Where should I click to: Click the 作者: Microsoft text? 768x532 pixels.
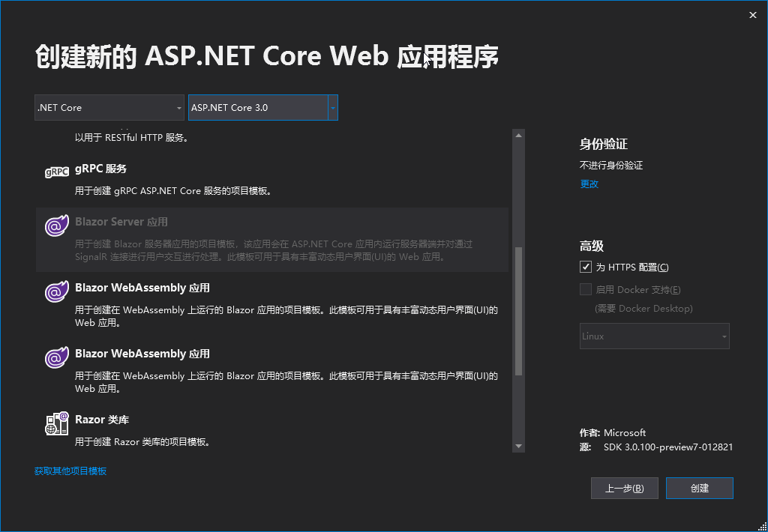[x=613, y=433]
